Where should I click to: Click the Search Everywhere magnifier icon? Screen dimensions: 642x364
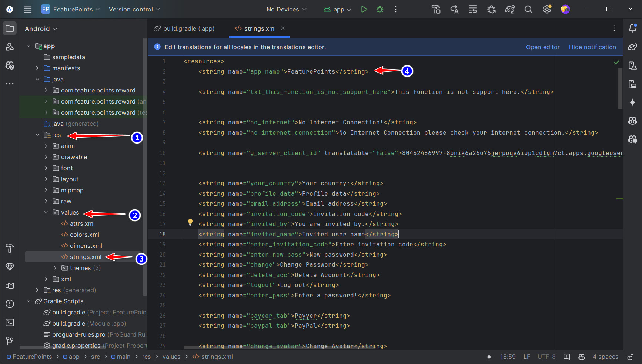point(528,9)
